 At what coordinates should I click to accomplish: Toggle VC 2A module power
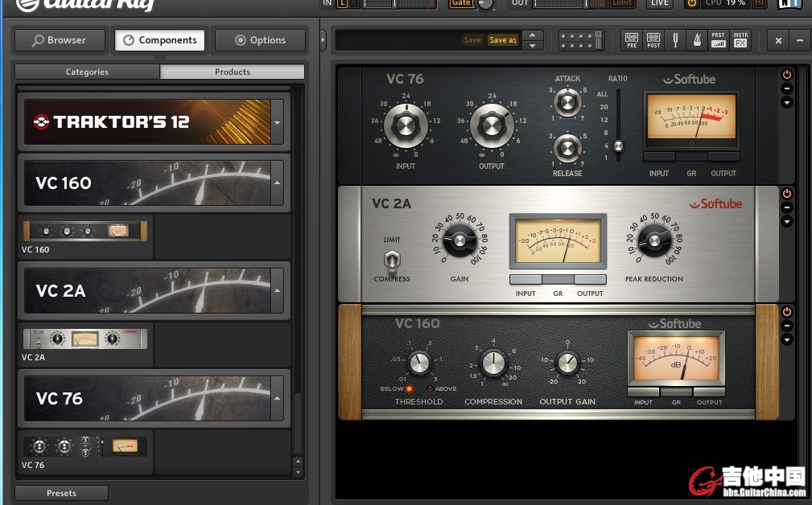pos(786,194)
